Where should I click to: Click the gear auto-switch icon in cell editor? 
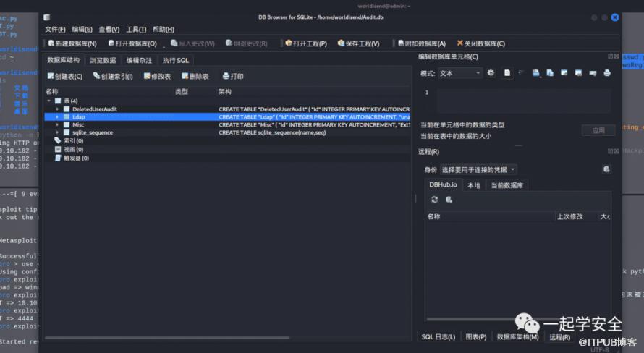tap(491, 73)
